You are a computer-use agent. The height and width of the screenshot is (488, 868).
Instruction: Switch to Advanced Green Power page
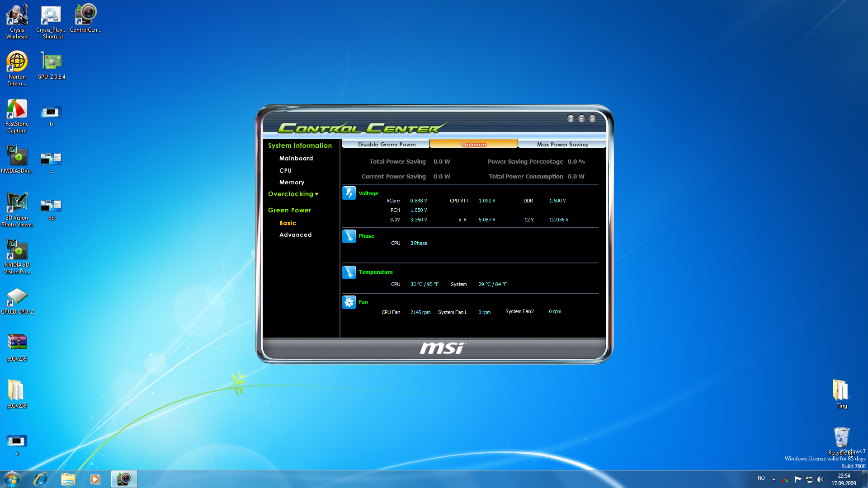[295, 235]
